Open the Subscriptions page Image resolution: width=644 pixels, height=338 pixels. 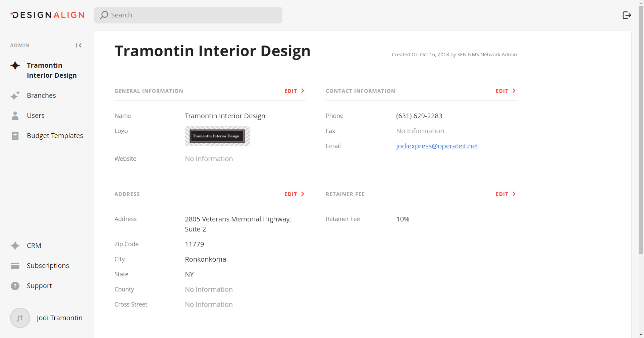(48, 266)
